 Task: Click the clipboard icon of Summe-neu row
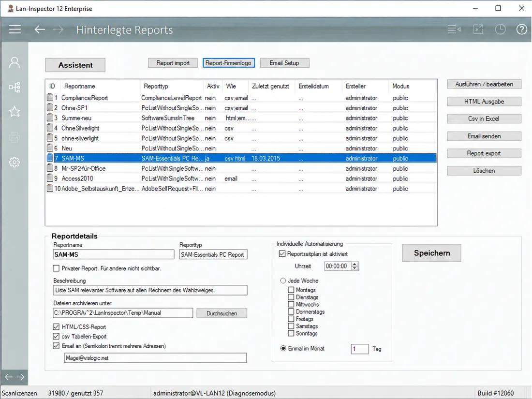[50, 118]
